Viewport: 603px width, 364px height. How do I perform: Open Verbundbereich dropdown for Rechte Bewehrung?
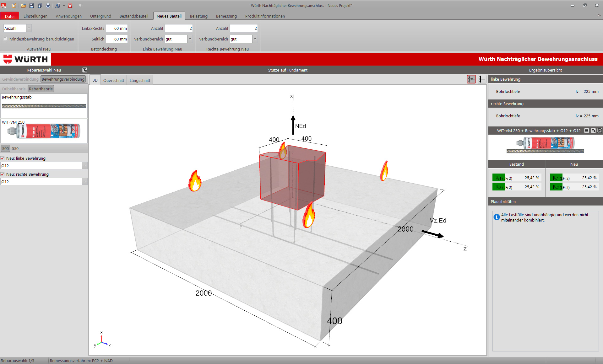[x=255, y=39]
